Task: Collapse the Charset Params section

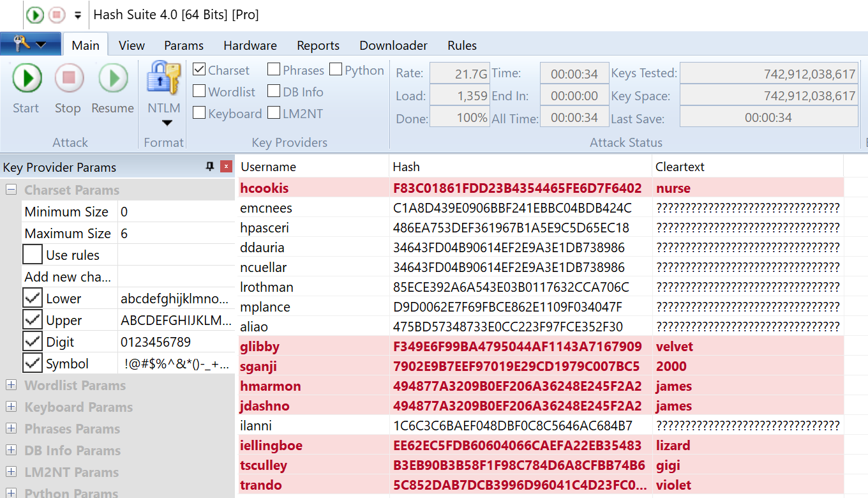Action: (10, 190)
